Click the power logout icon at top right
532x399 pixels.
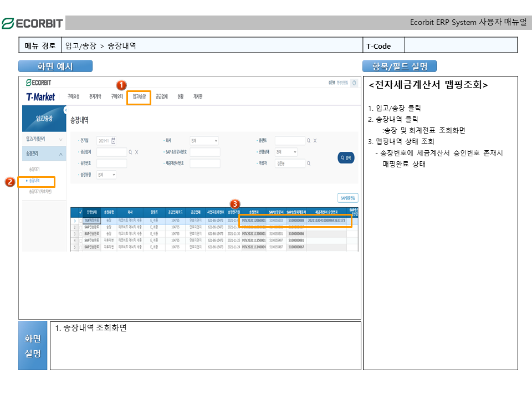pos(354,83)
